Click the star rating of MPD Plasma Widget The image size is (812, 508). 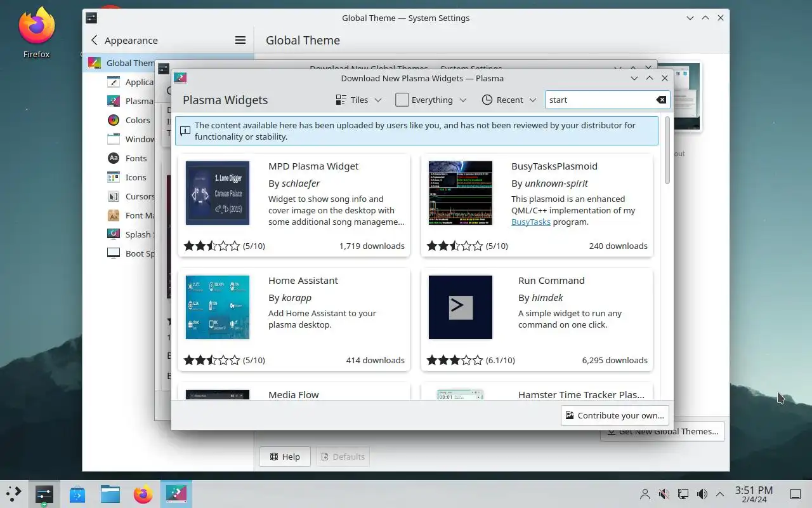click(x=212, y=246)
